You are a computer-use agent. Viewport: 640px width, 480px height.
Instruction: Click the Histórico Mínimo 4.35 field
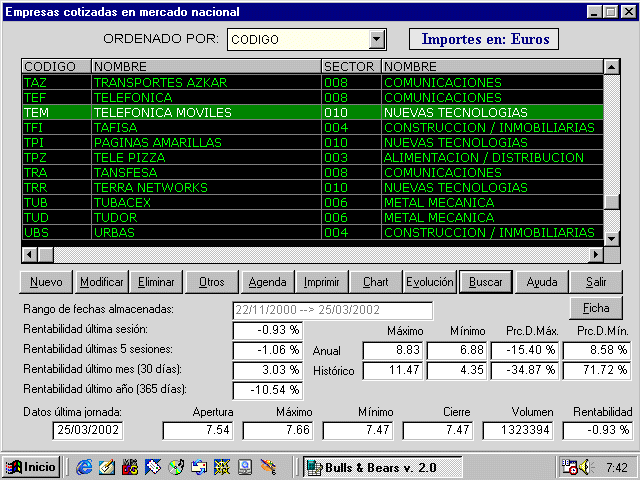point(457,370)
